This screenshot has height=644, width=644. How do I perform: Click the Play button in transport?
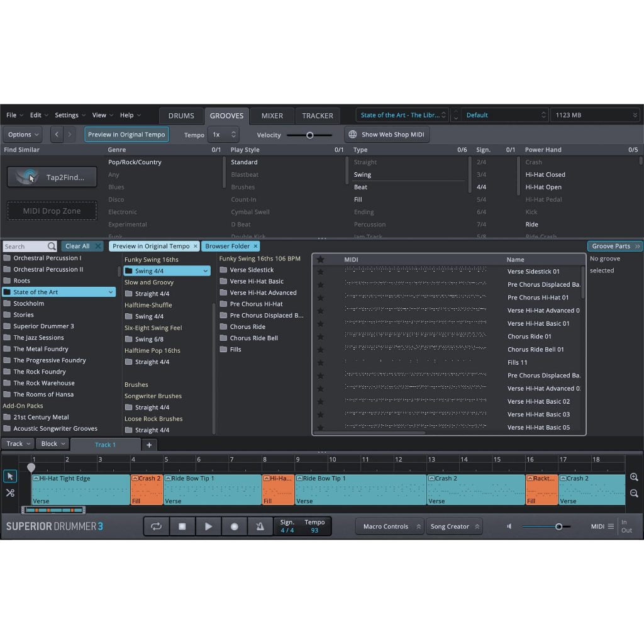tap(208, 526)
